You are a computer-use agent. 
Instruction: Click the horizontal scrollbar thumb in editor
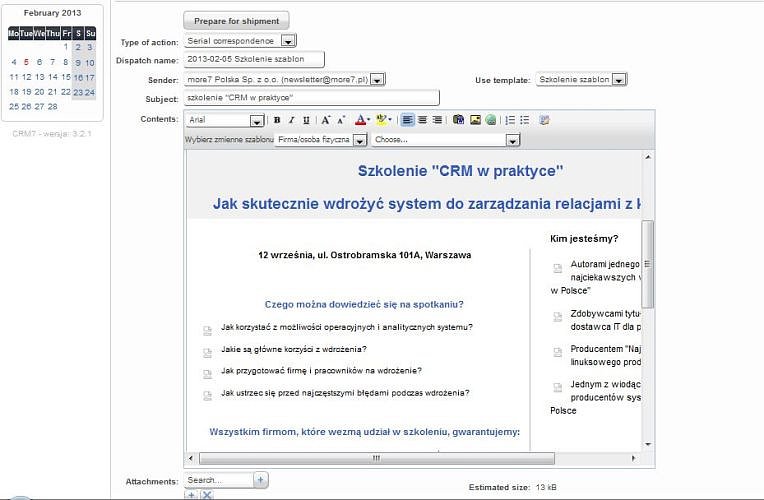tap(377, 458)
